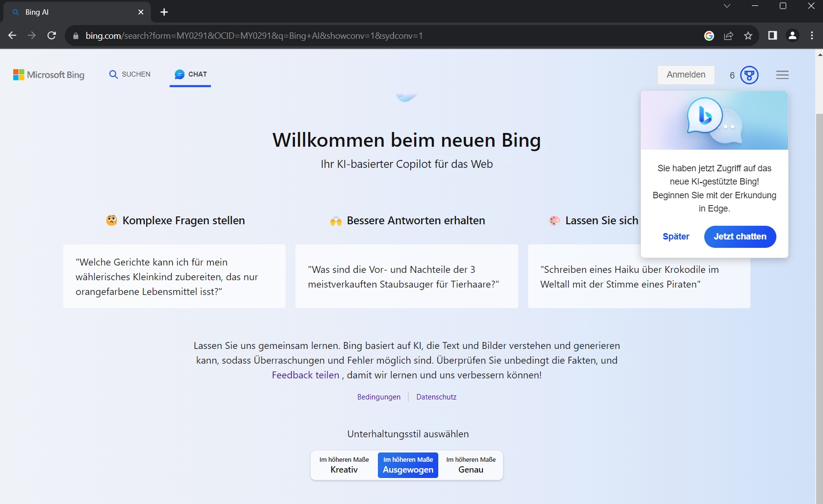Close the Bing AI tab
The image size is (823, 504).
(141, 12)
